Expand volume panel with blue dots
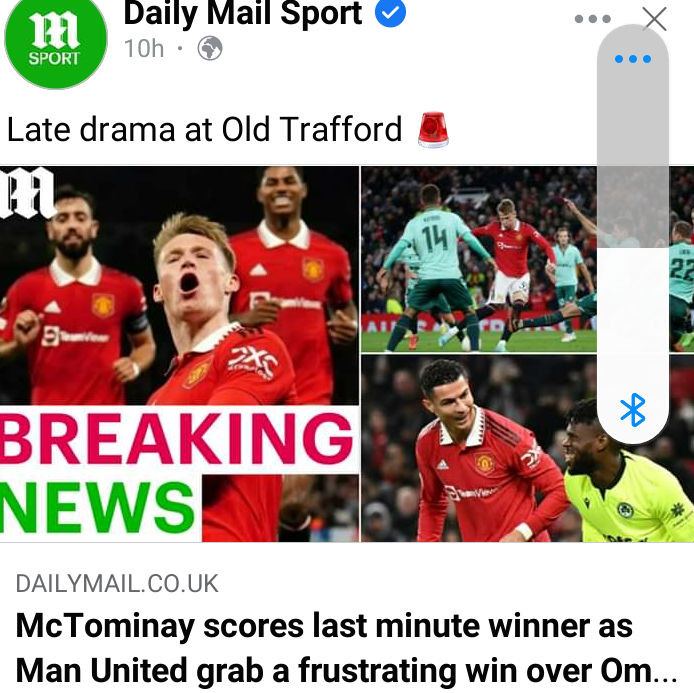 point(632,59)
